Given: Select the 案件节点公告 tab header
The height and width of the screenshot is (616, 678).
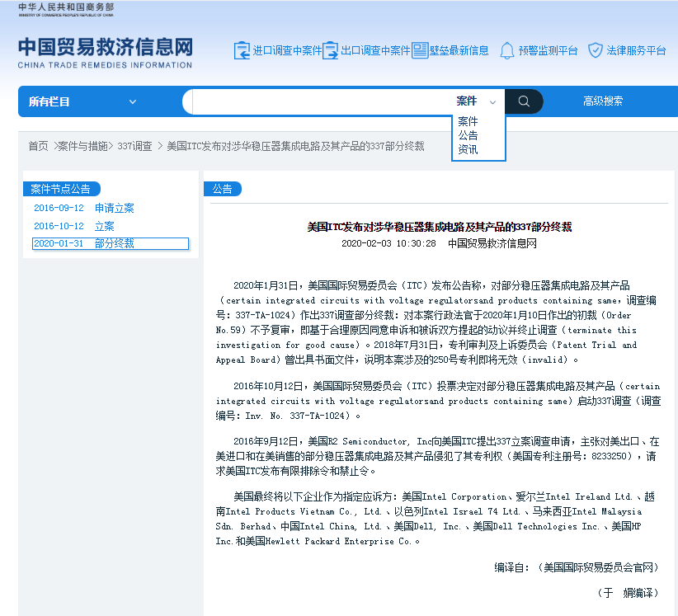Looking at the screenshot, I should pyautogui.click(x=61, y=189).
